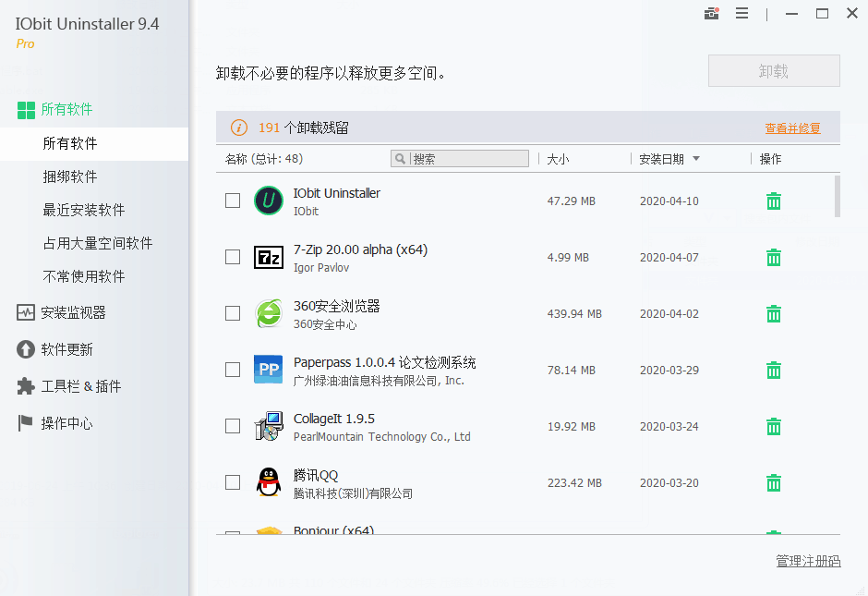Expand the 所有软件 sidebar section
The width and height of the screenshot is (868, 596).
[x=66, y=109]
